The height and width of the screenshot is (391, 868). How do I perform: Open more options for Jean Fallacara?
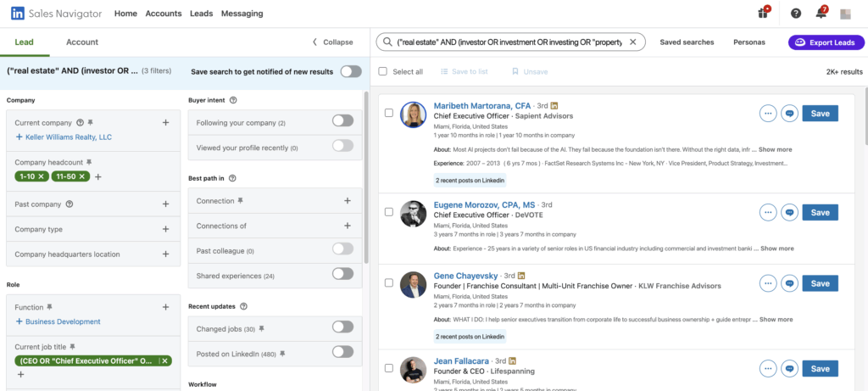tap(768, 369)
